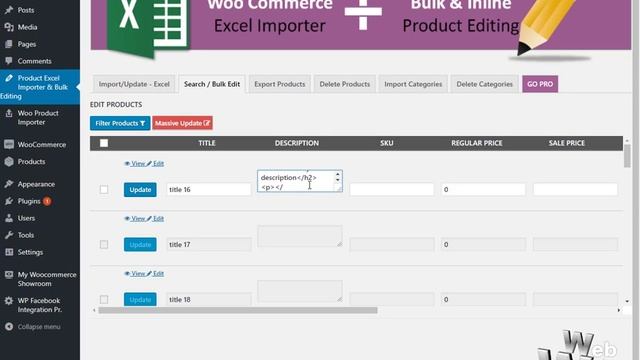Click the title 16 text field
640x360 pixels.
tap(209, 190)
